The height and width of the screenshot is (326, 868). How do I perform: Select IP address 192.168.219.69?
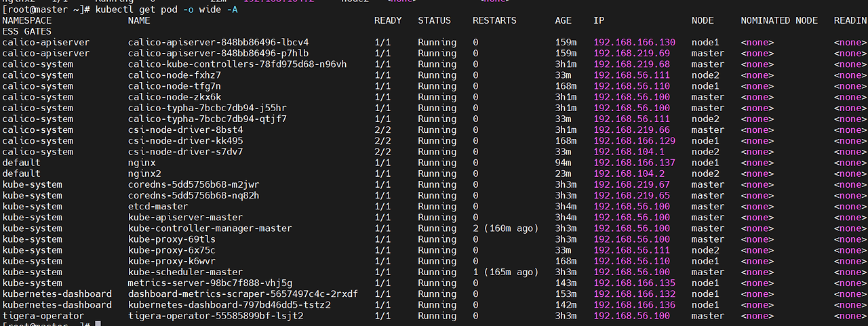[632, 54]
